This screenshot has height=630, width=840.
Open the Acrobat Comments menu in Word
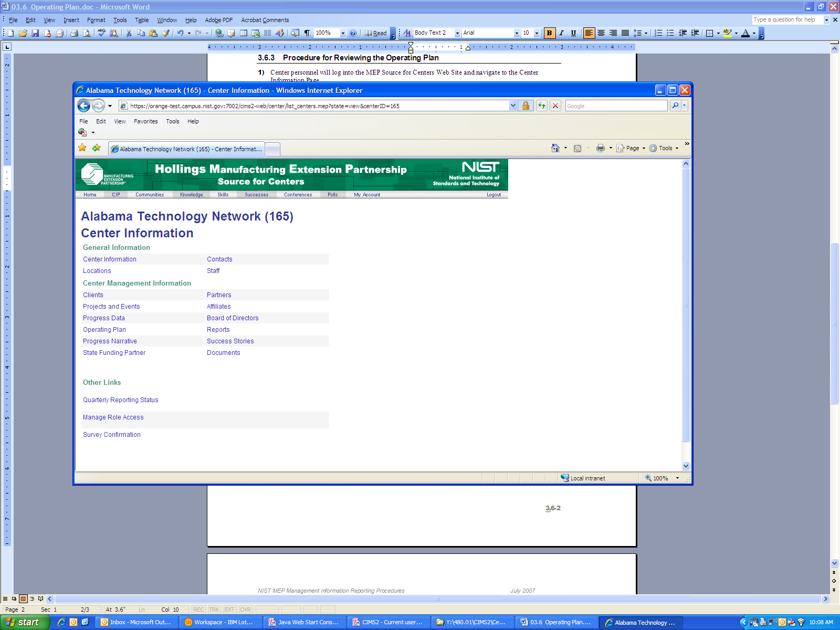coord(265,20)
